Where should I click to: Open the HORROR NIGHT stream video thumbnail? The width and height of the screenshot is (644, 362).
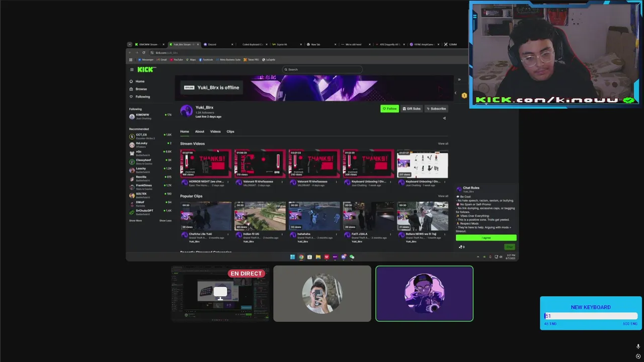[206, 163]
